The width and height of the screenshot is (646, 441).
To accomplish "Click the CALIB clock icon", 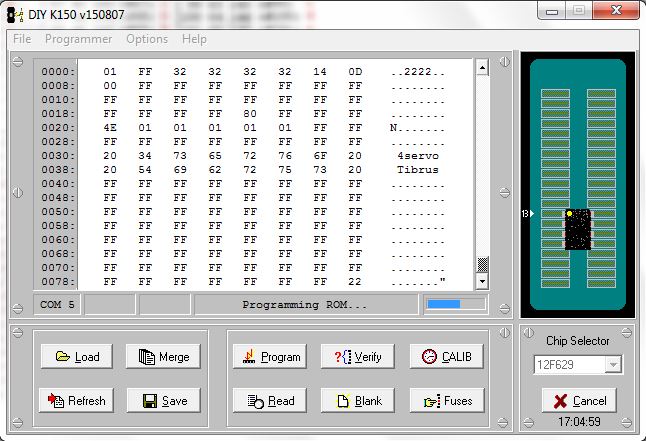I will pyautogui.click(x=429, y=357).
